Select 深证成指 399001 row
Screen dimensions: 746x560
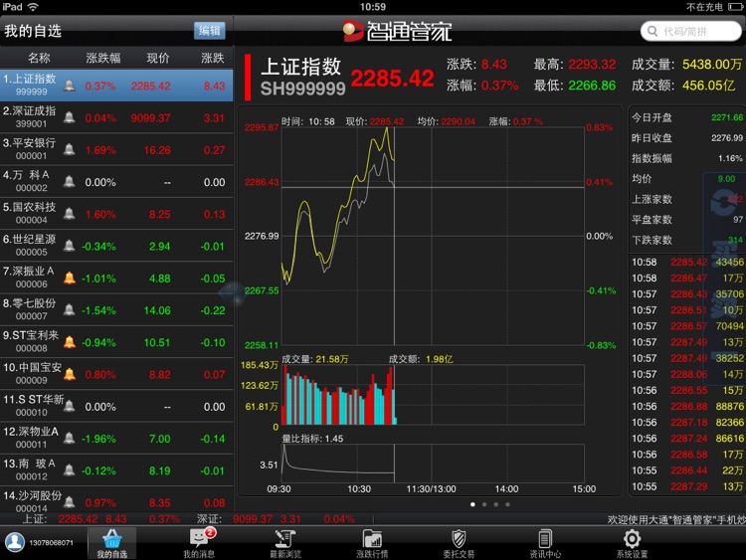[x=116, y=117]
